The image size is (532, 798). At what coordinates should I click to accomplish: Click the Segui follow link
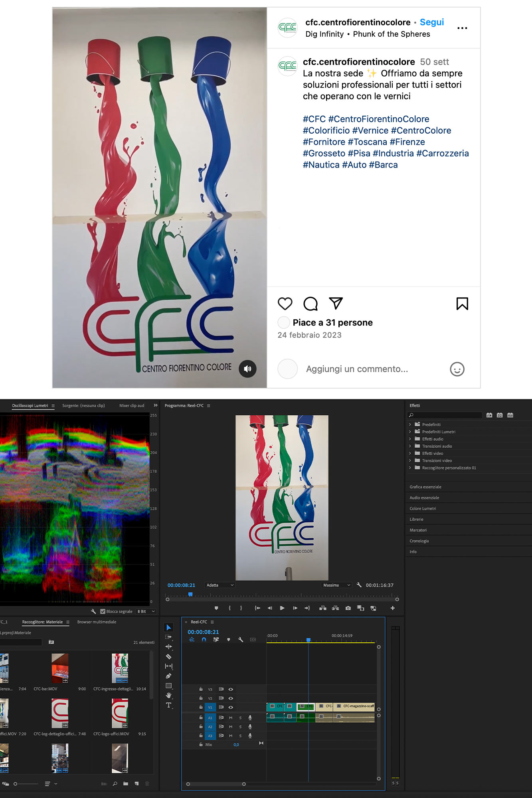click(x=432, y=22)
